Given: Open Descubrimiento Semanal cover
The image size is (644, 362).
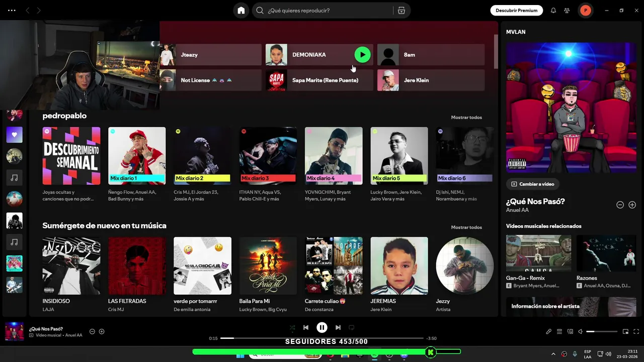Looking at the screenshot, I should pyautogui.click(x=71, y=156).
